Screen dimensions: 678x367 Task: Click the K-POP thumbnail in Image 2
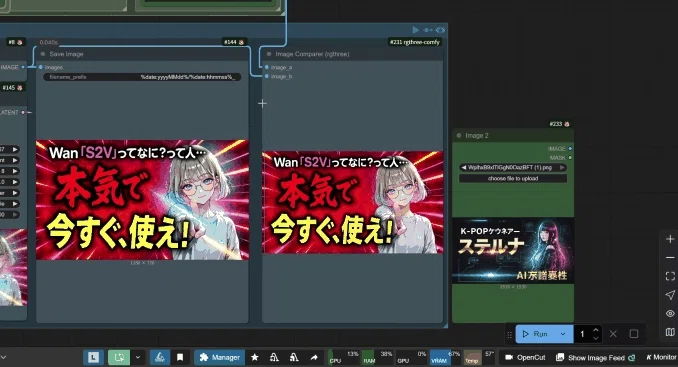pyautogui.click(x=513, y=251)
